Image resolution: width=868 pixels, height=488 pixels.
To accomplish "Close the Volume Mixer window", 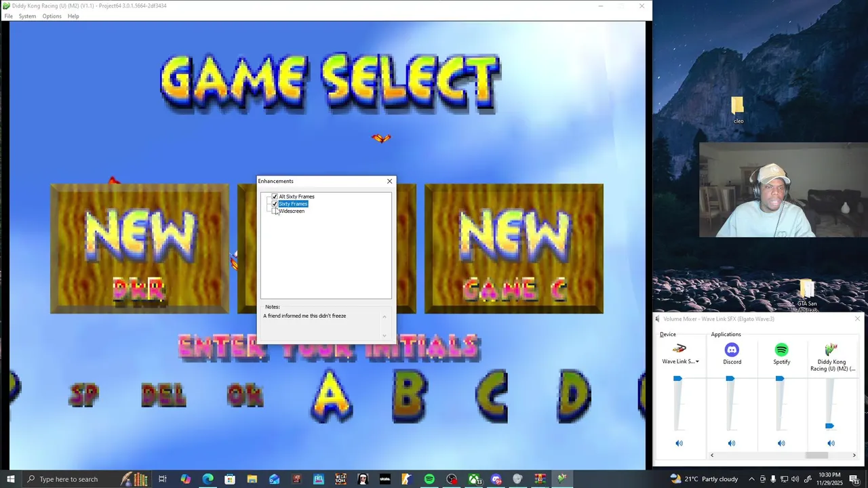I will 857,319.
